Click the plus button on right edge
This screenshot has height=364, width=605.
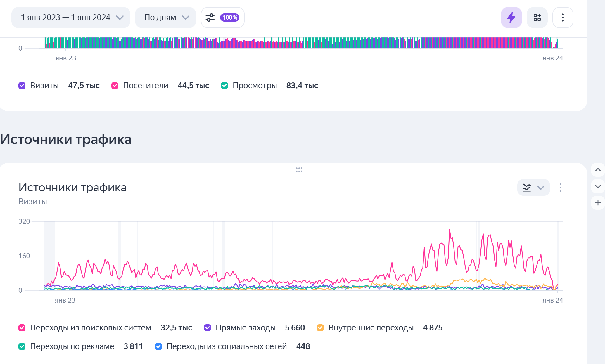coord(598,203)
